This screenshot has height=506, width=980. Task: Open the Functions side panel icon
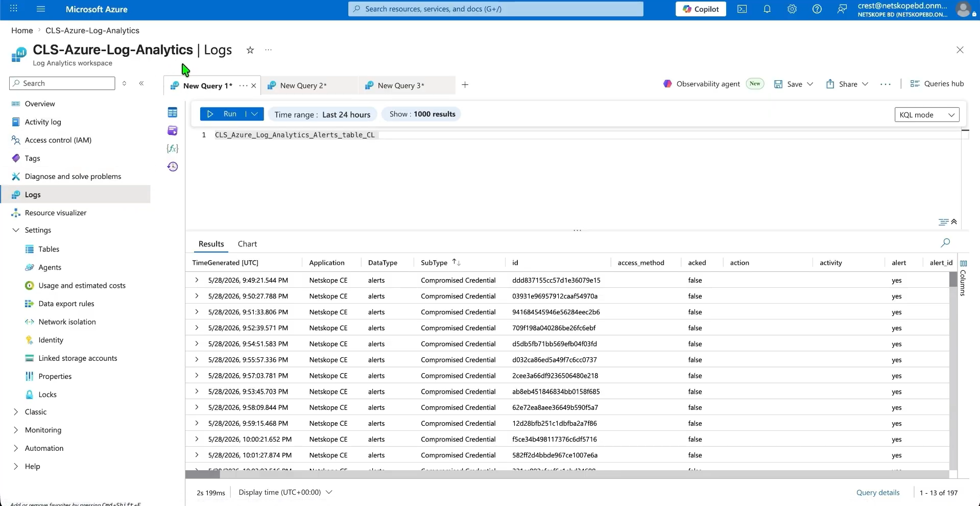(x=173, y=149)
